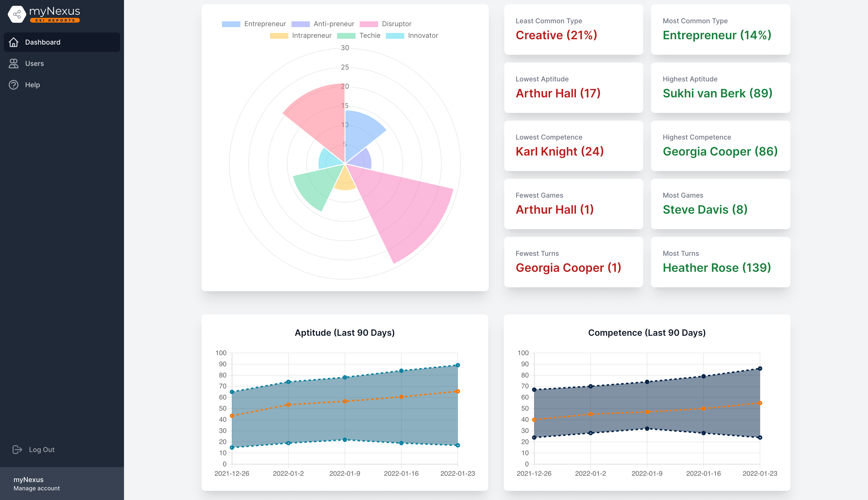Click the green Techie polar chart segment
Screen dimensions: 868x500
pos(316,187)
